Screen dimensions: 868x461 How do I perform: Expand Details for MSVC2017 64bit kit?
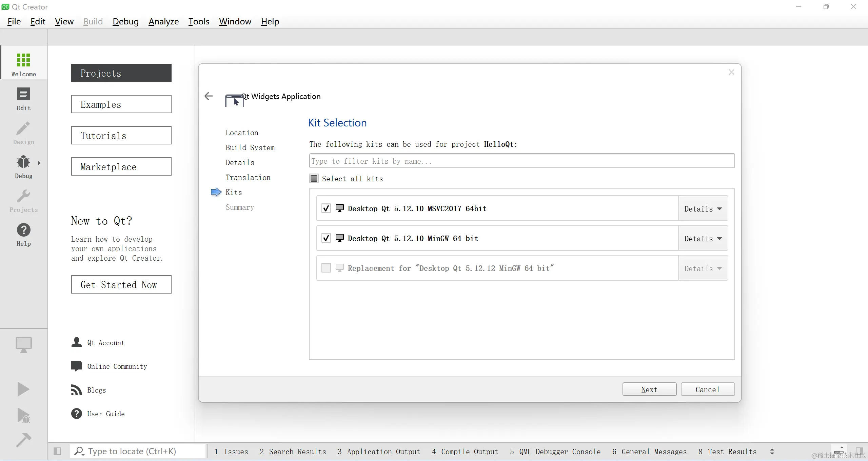703,209
